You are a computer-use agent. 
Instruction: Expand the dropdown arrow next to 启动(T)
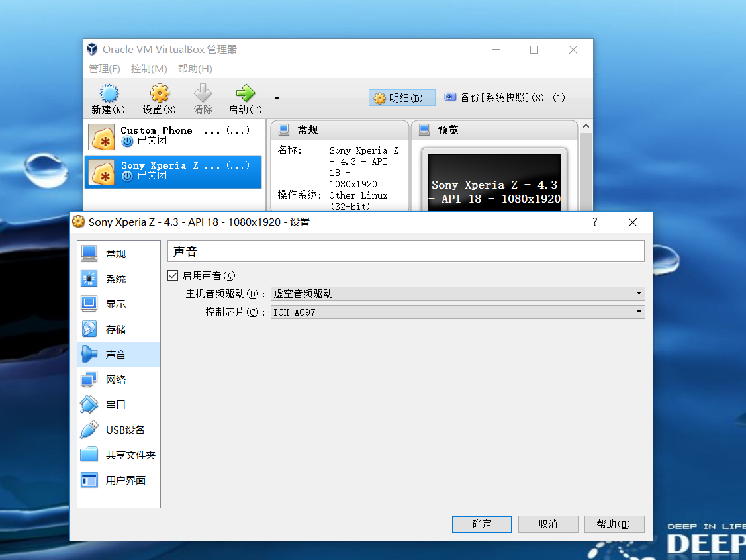pyautogui.click(x=277, y=98)
